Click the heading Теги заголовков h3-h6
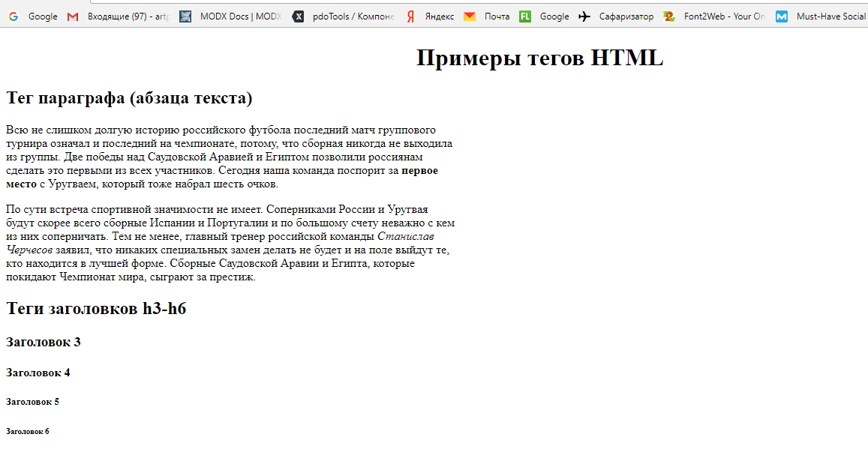Viewport: 868px width, 476px height. (x=96, y=309)
